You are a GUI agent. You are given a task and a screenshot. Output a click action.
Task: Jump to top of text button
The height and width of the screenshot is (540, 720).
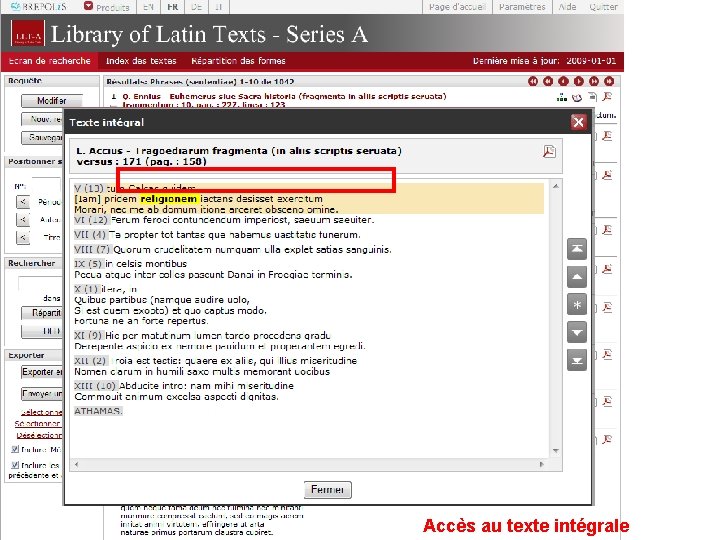(x=577, y=249)
